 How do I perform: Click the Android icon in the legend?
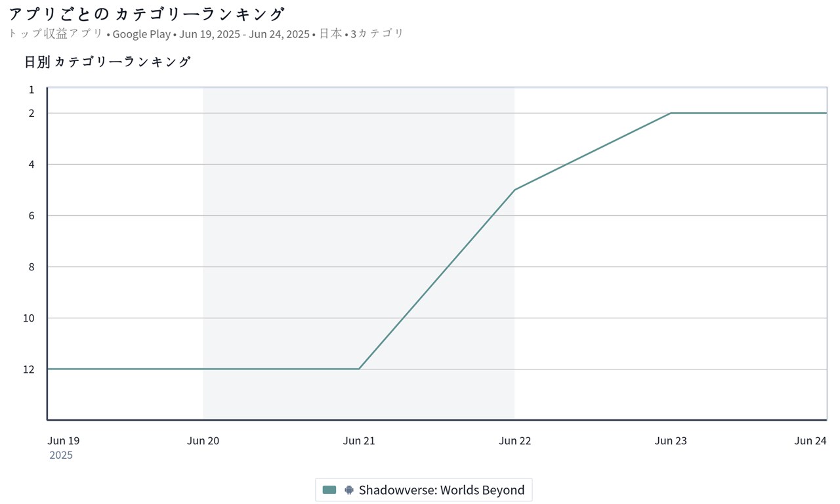(x=349, y=490)
